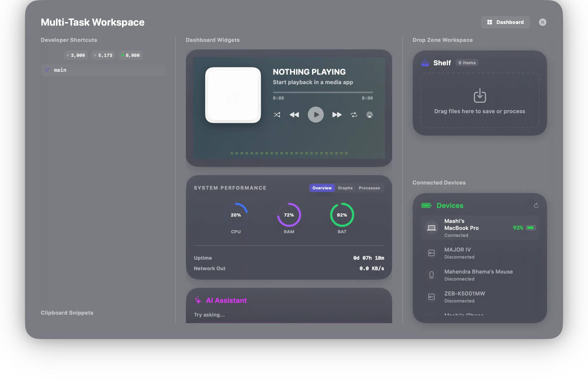Click the Connected Devices heading
The height and width of the screenshot is (389, 588).
click(x=439, y=183)
